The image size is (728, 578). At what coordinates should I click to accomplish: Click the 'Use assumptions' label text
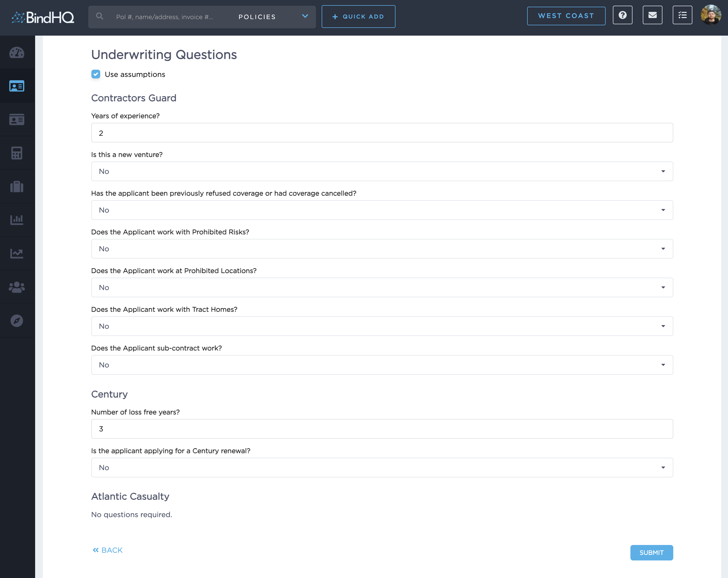point(135,75)
